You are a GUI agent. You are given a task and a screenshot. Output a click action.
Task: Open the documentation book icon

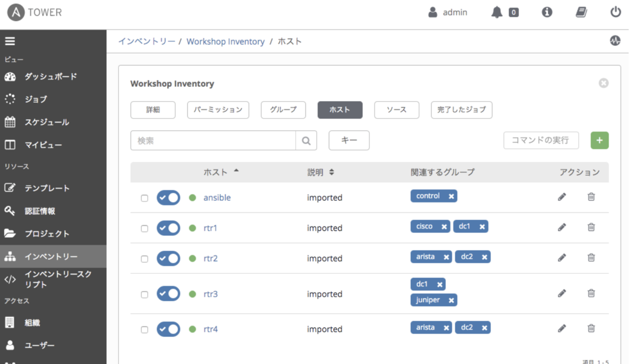(581, 12)
